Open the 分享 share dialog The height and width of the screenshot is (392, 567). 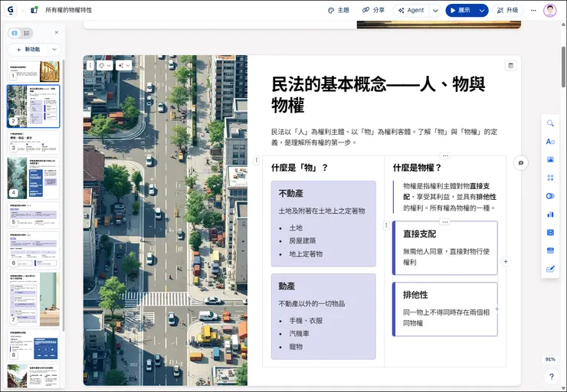click(374, 10)
